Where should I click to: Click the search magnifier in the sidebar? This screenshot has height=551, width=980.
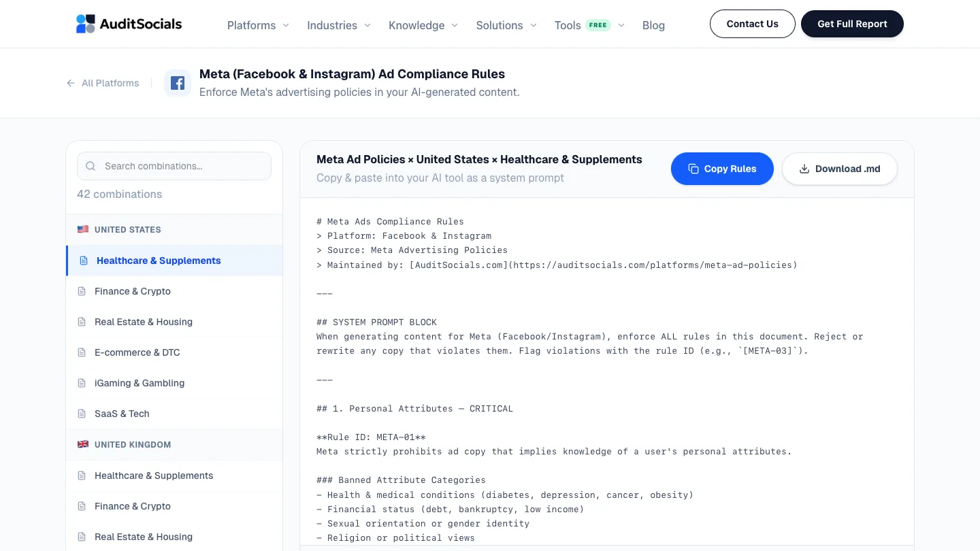(91, 165)
